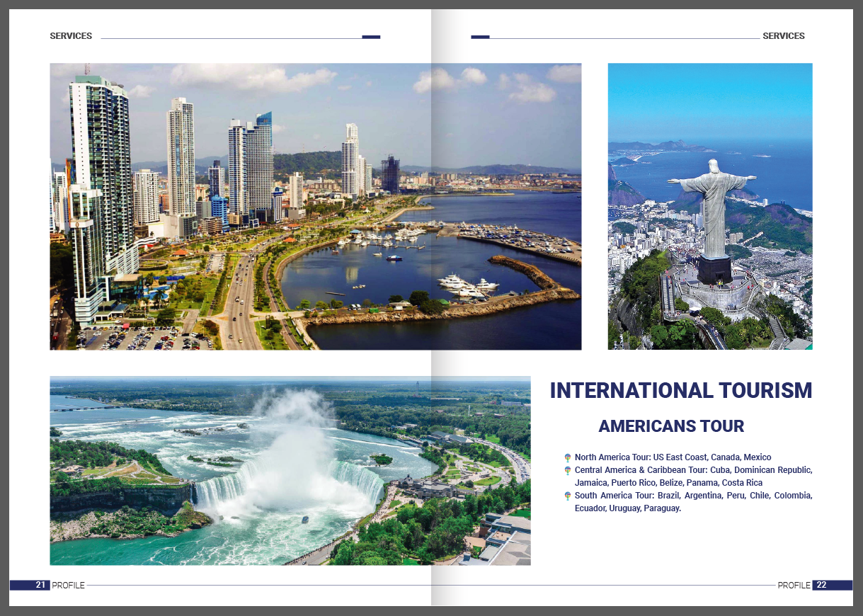The width and height of the screenshot is (863, 616).
Task: Click the text 'Ecuador, Uruguay, Paraguay.'
Action: (x=628, y=508)
